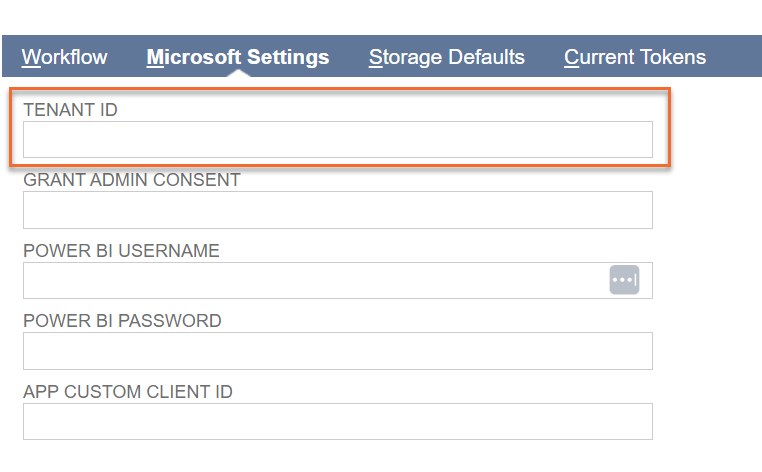Go to the Current Tokens tab
The image size is (762, 472).
pyautogui.click(x=635, y=57)
